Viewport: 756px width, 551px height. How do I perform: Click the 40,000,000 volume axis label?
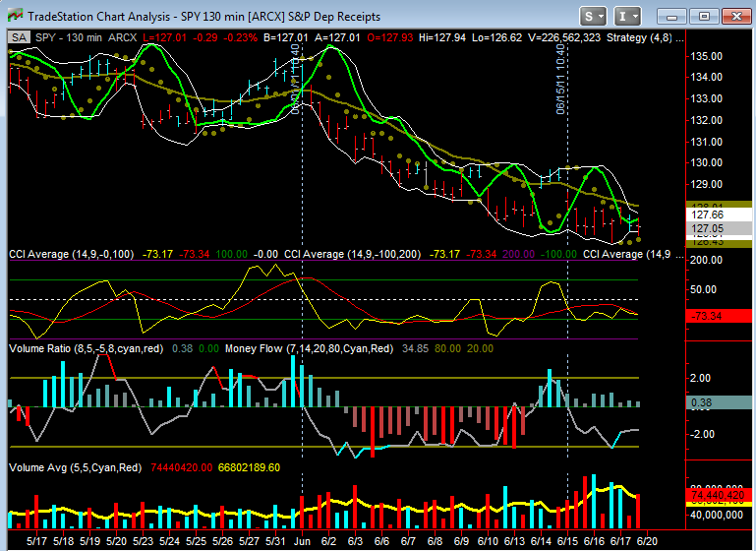[x=717, y=515]
